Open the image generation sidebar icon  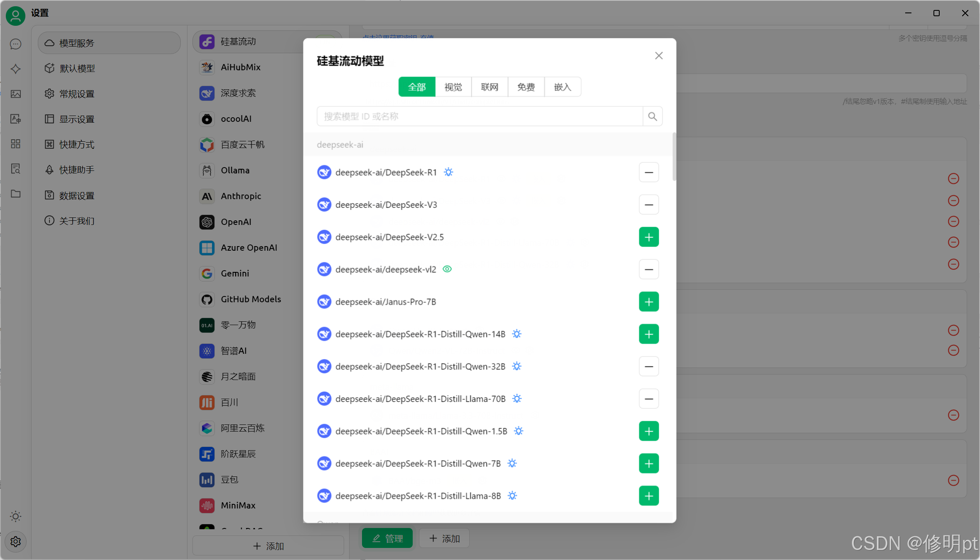[x=15, y=94]
